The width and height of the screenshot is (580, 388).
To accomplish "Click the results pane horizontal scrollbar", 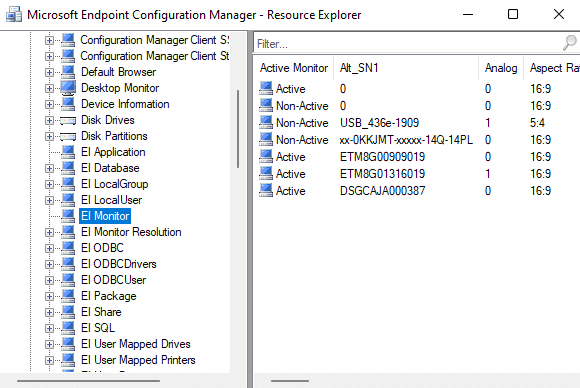I will click(290, 381).
